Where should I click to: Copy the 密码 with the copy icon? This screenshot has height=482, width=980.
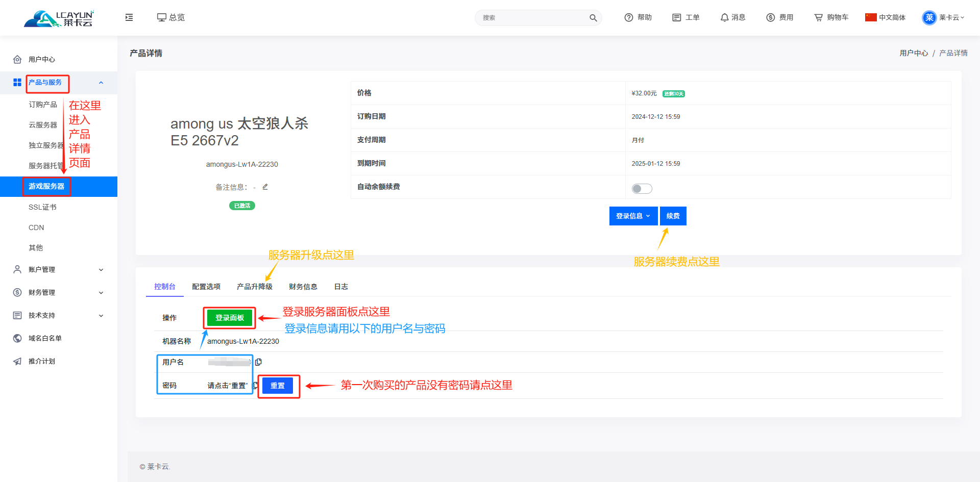click(255, 386)
